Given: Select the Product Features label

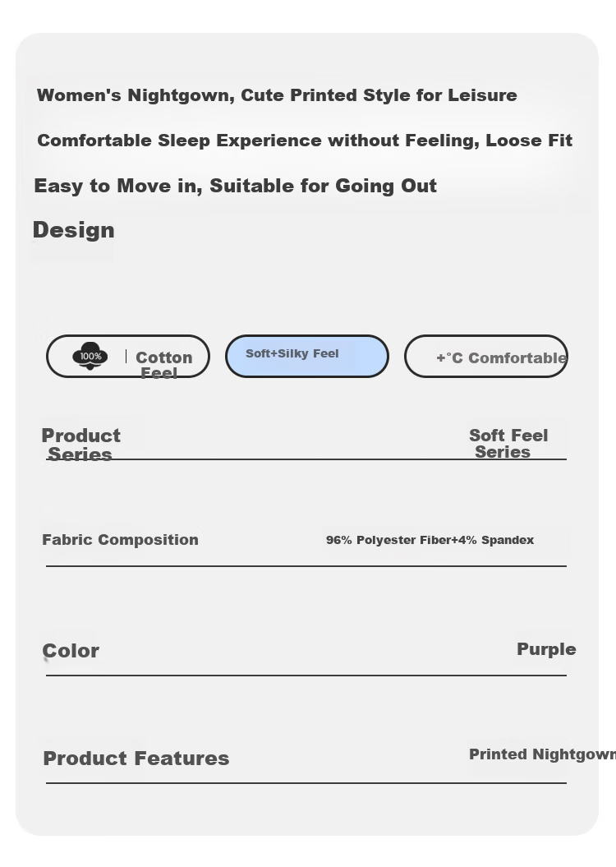Looking at the screenshot, I should (x=136, y=758).
